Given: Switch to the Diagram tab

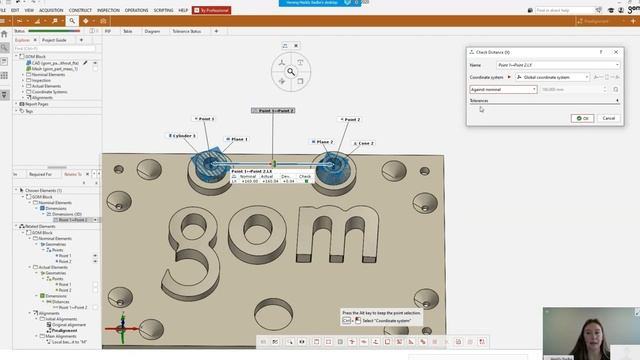Looking at the screenshot, I should [x=152, y=31].
